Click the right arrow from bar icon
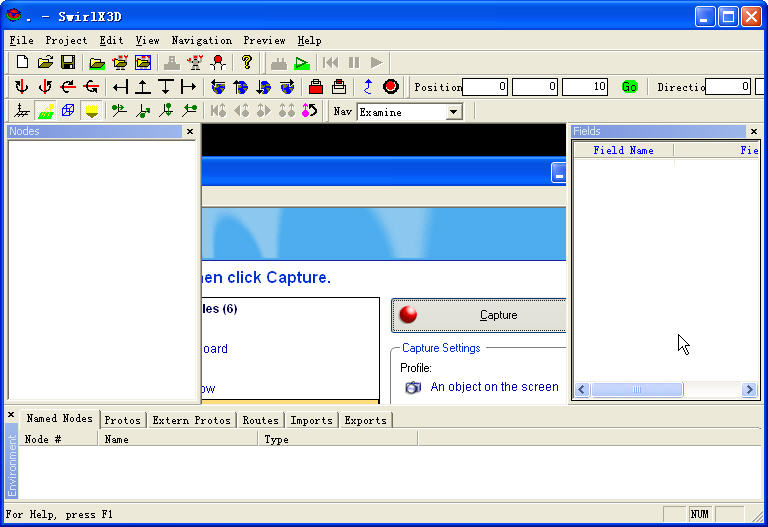Image resolution: width=768 pixels, height=527 pixels. tap(189, 87)
